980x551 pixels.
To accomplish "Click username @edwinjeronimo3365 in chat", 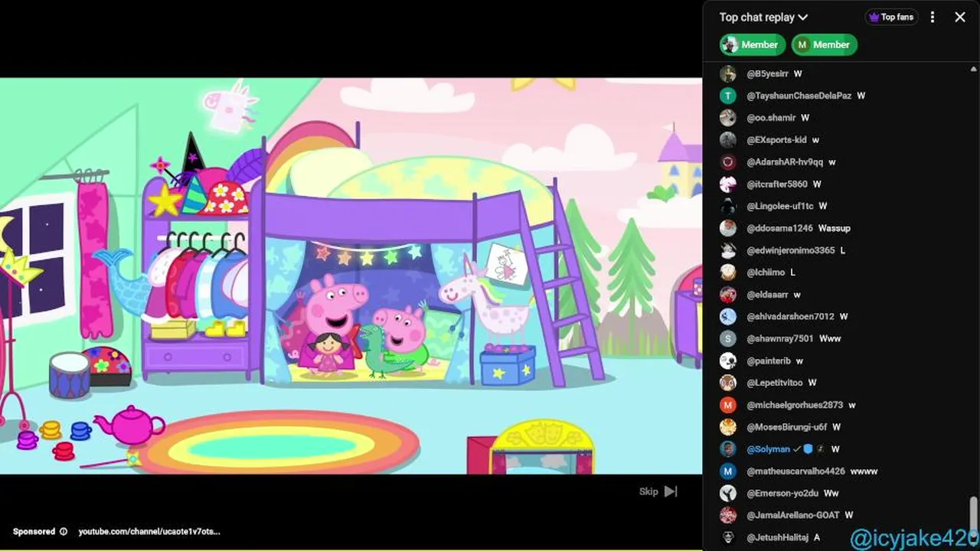I will pos(790,250).
